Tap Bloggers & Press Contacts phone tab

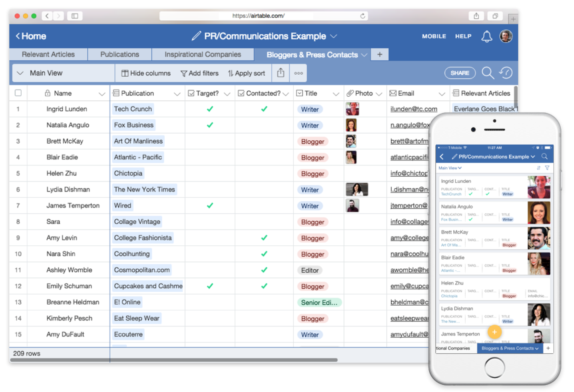510,348
